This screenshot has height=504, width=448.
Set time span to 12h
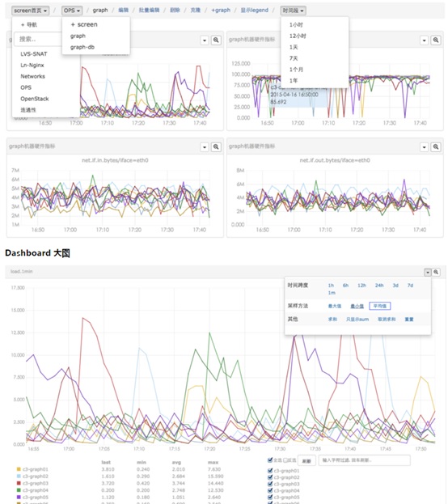pyautogui.click(x=361, y=286)
